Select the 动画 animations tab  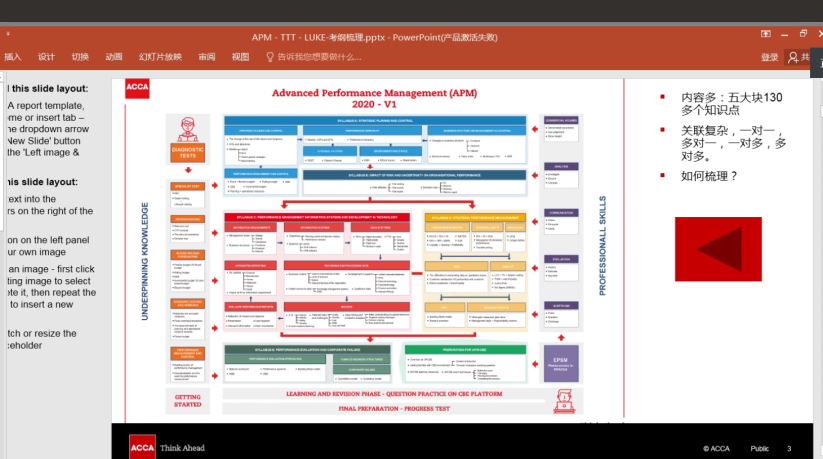click(x=114, y=57)
